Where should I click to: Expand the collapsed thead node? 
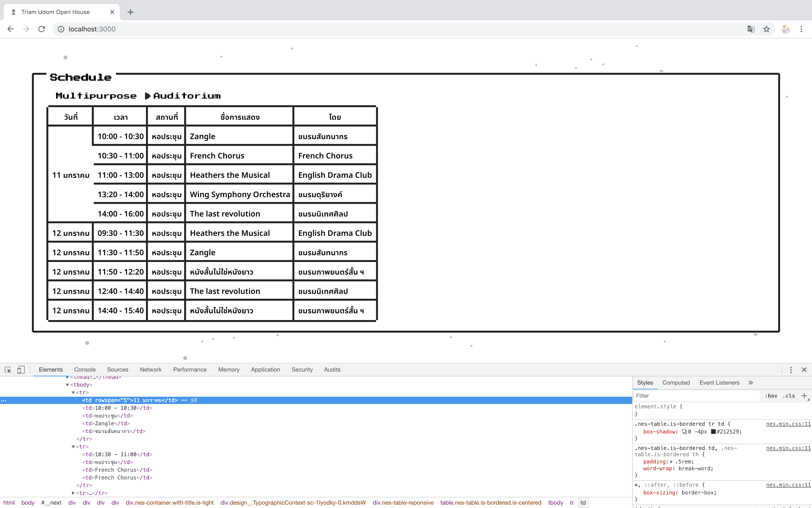[67, 377]
